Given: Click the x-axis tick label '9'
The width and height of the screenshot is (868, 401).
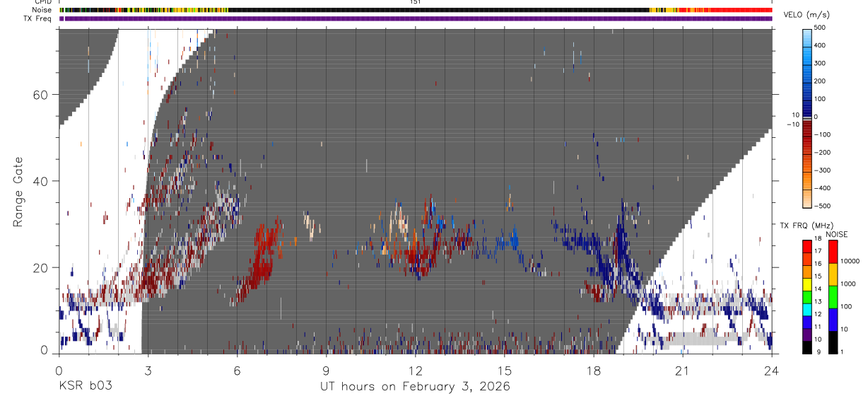Looking at the screenshot, I should [326, 371].
